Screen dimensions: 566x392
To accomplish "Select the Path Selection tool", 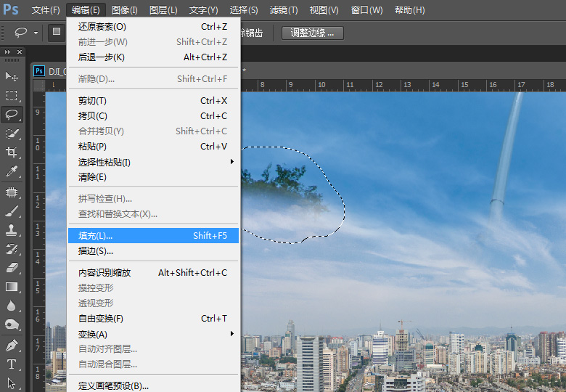I will [12, 383].
